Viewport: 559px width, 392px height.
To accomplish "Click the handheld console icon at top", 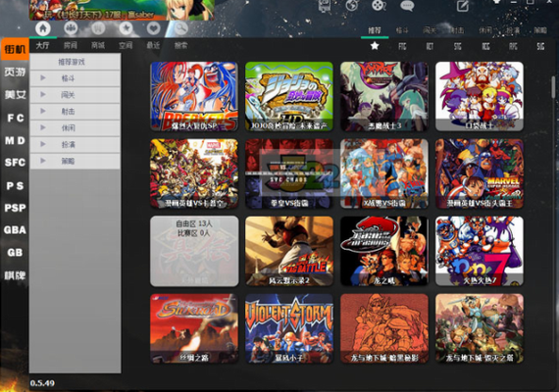I will pyautogui.click(x=324, y=5).
